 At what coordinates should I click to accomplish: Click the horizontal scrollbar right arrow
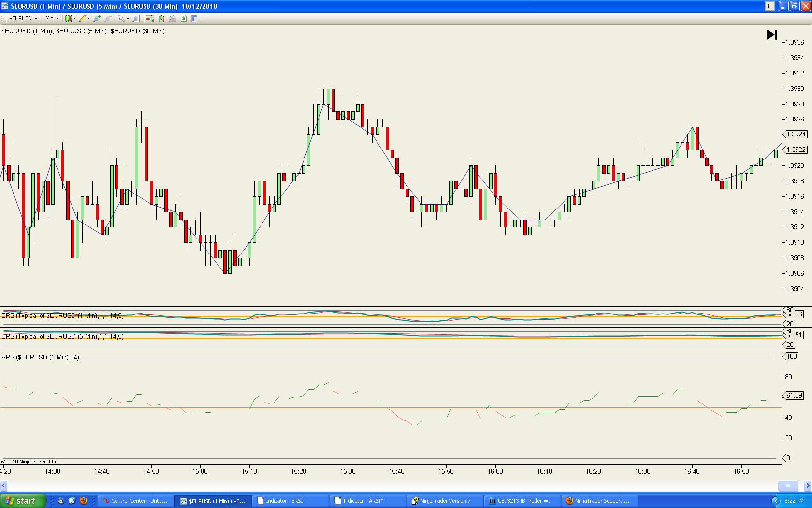(808, 485)
